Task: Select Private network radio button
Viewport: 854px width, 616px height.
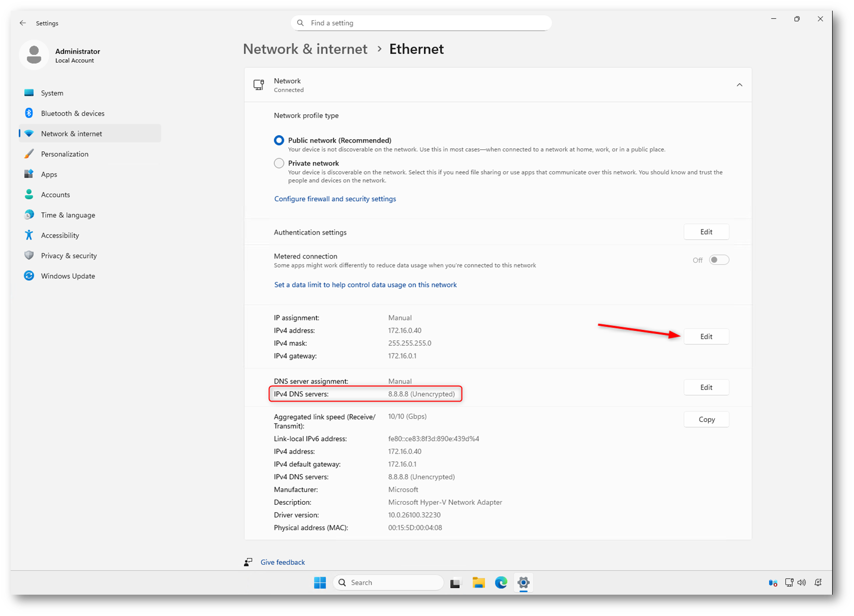Action: 279,163
